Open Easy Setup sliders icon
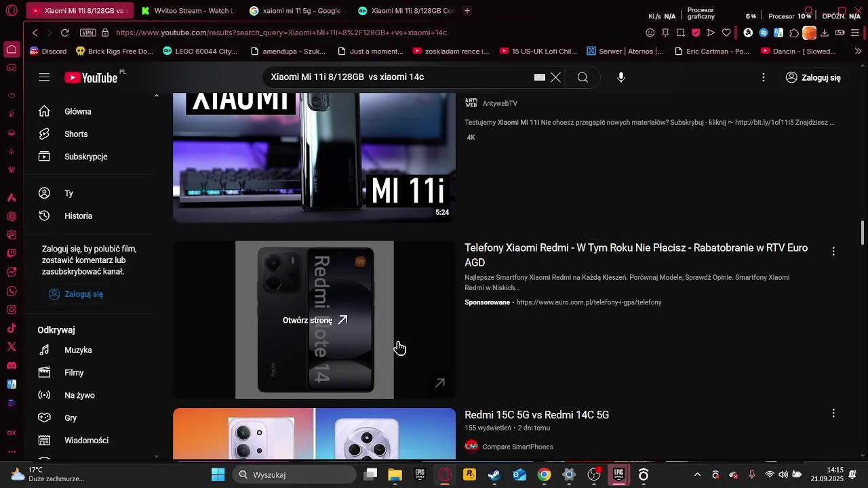The width and height of the screenshot is (868, 488). pyautogui.click(x=855, y=33)
